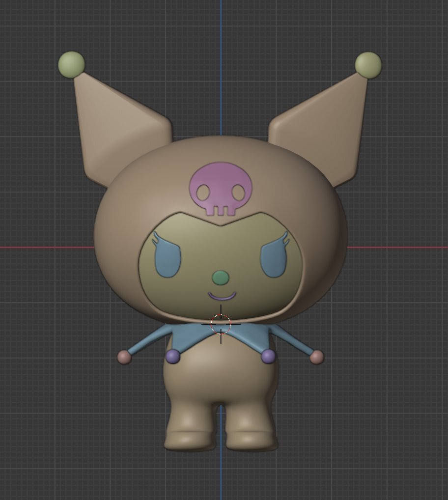Pick the blue eye on the right side
The image size is (448, 500).
point(275,255)
